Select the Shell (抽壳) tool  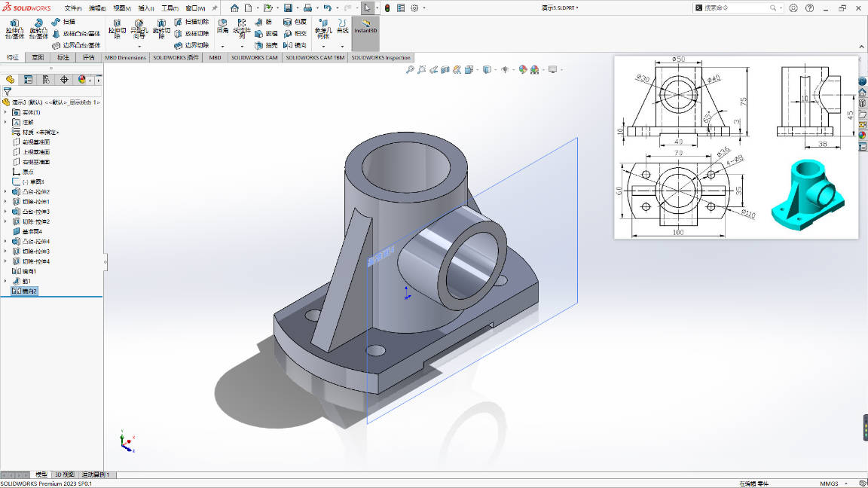point(266,45)
